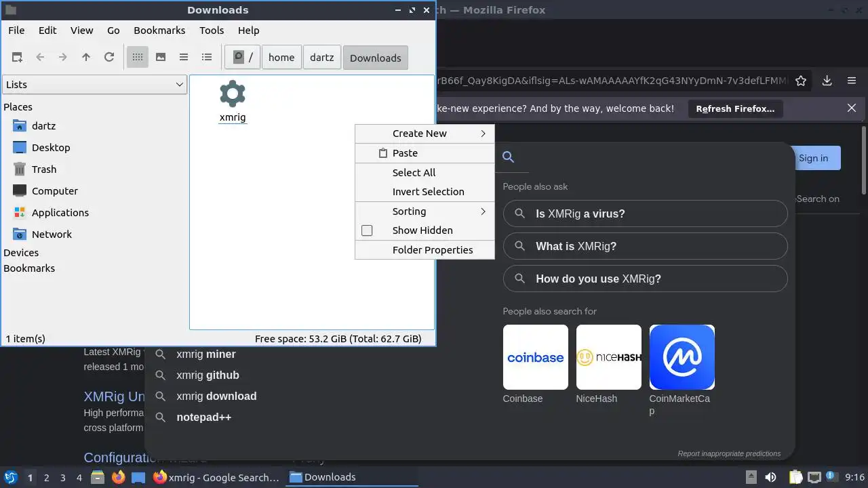The height and width of the screenshot is (488, 868).
Task: Click the dartz path button
Action: tap(322, 58)
